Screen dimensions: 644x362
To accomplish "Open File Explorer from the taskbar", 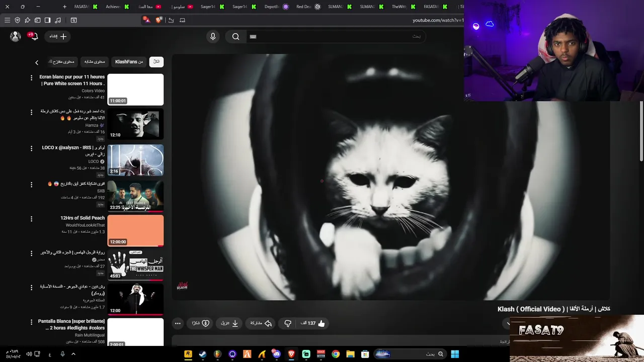I will coord(350,354).
